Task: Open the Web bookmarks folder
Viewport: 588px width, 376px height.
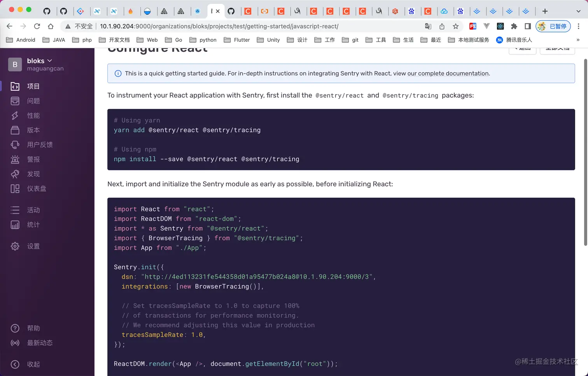Action: [x=147, y=40]
